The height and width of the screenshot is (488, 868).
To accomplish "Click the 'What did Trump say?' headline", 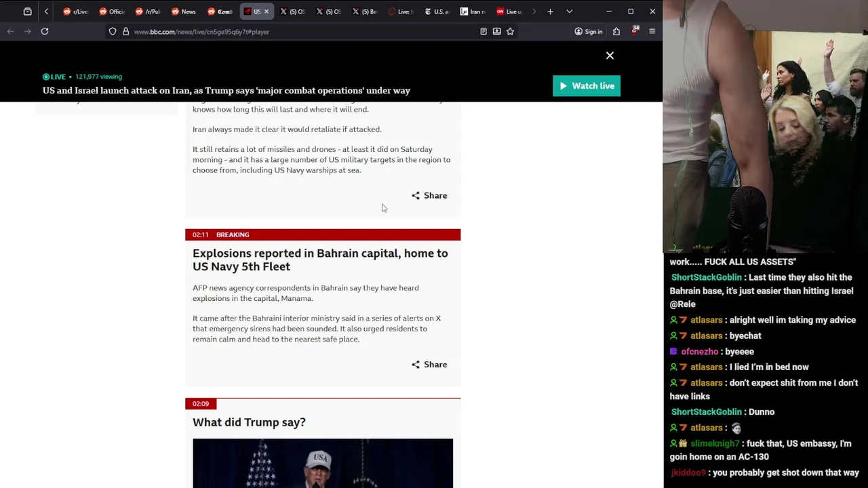I will coord(249,422).
